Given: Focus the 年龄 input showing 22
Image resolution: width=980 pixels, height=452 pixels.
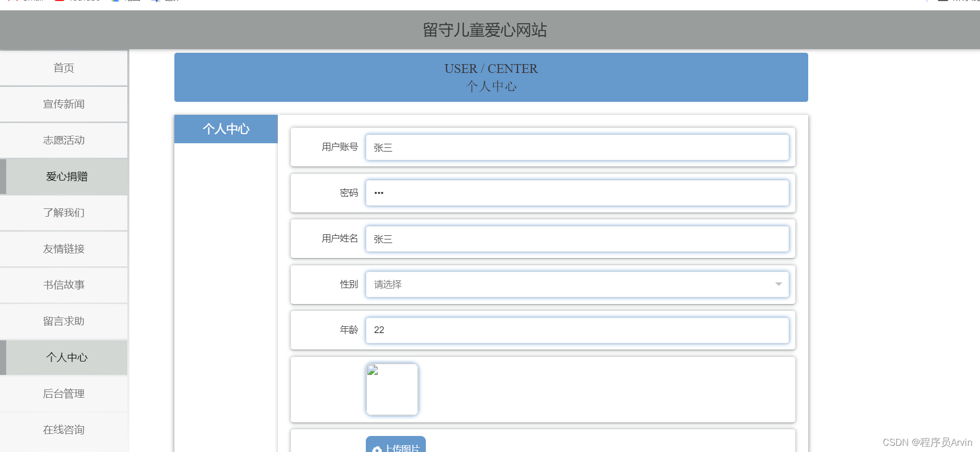Looking at the screenshot, I should [577, 330].
